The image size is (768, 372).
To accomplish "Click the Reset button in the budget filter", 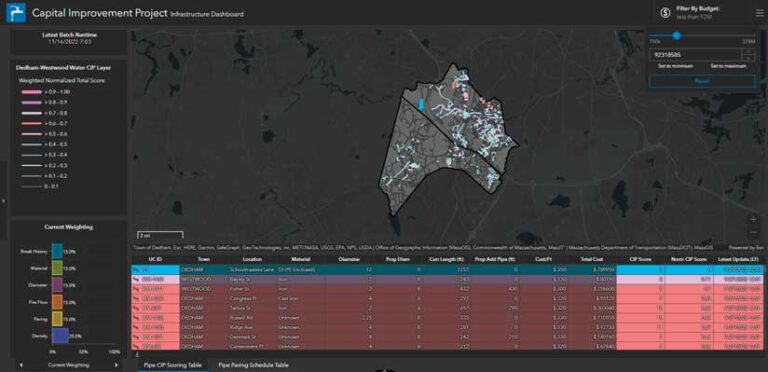I will pos(702,81).
